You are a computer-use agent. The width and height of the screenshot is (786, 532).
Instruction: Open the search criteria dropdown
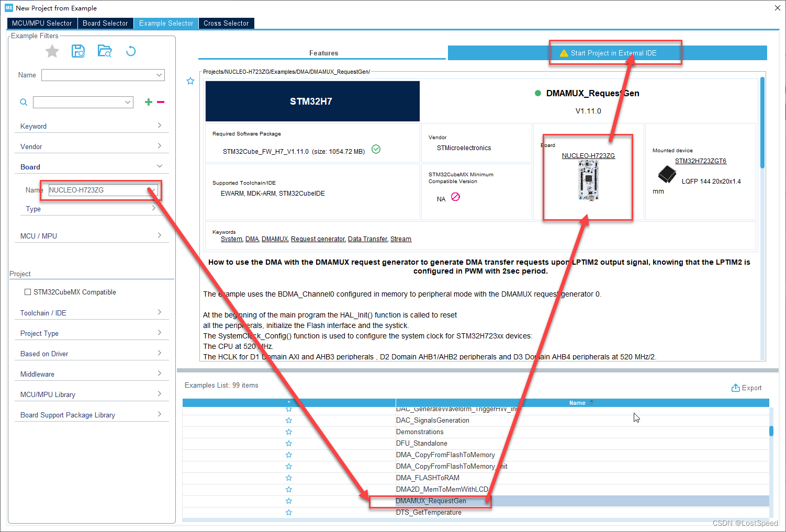click(128, 102)
